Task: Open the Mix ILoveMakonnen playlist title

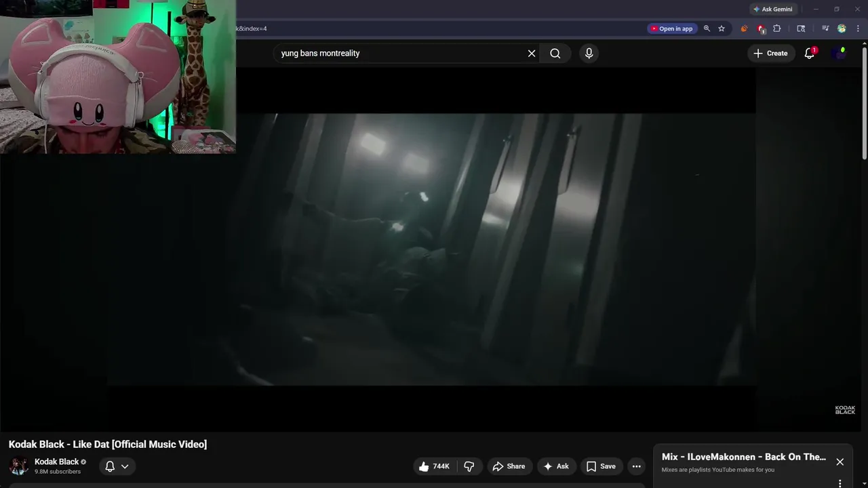Action: (x=744, y=457)
